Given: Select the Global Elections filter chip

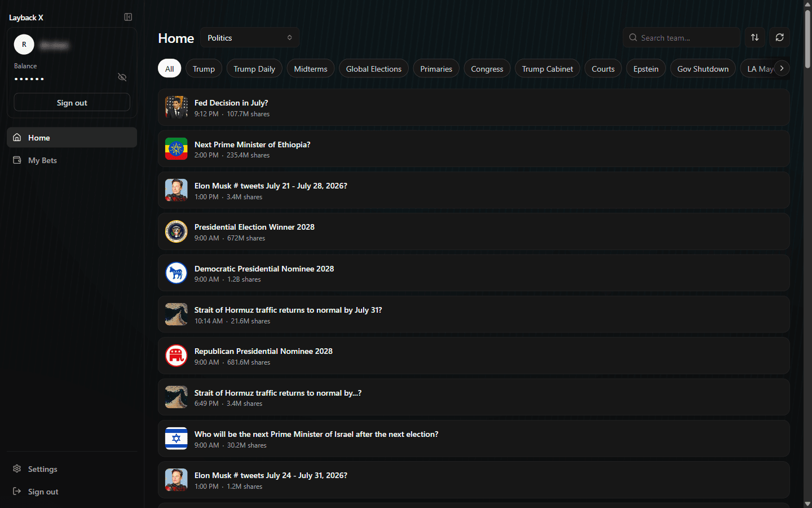Looking at the screenshot, I should (374, 68).
